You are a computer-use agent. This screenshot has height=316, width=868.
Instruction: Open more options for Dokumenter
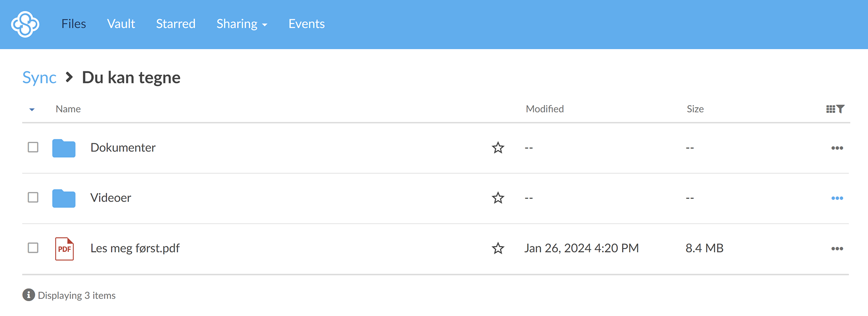[x=837, y=148]
